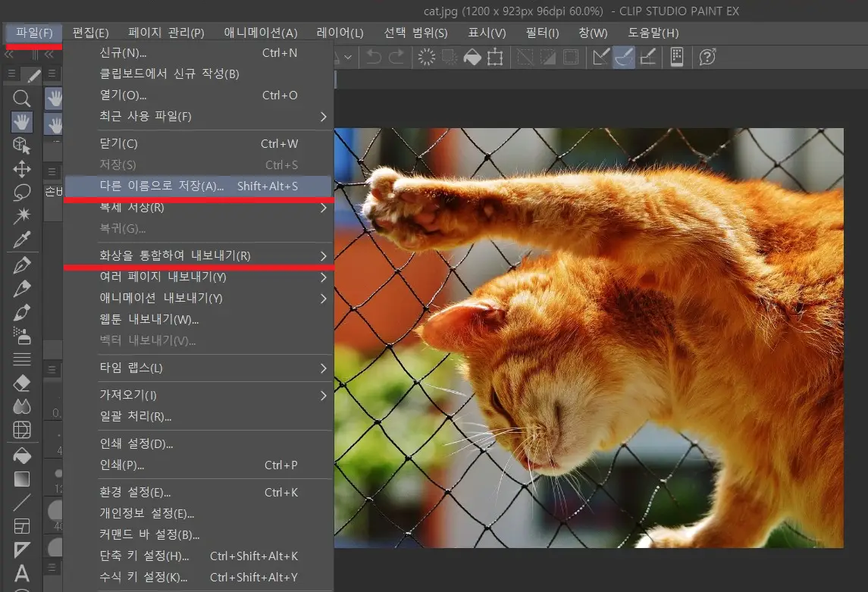This screenshot has width=868, height=592.
Task: Select the Zoom magnifier tool
Action: click(x=22, y=98)
